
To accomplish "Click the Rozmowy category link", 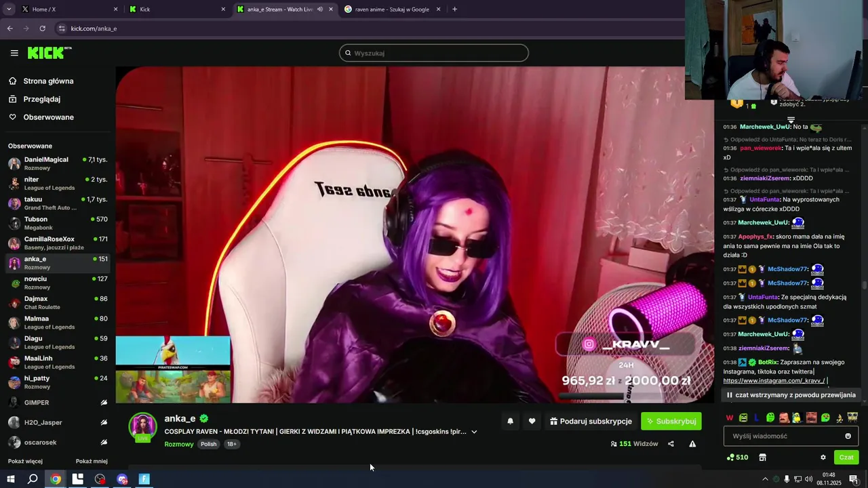I will pyautogui.click(x=179, y=444).
